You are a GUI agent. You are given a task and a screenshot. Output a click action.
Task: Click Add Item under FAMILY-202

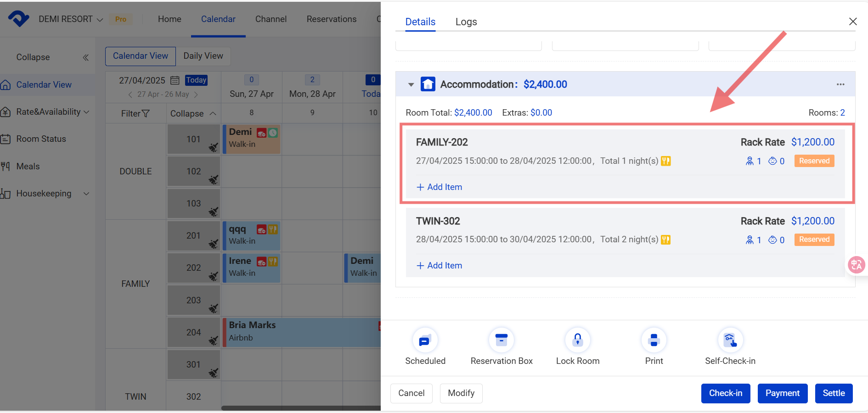440,187
